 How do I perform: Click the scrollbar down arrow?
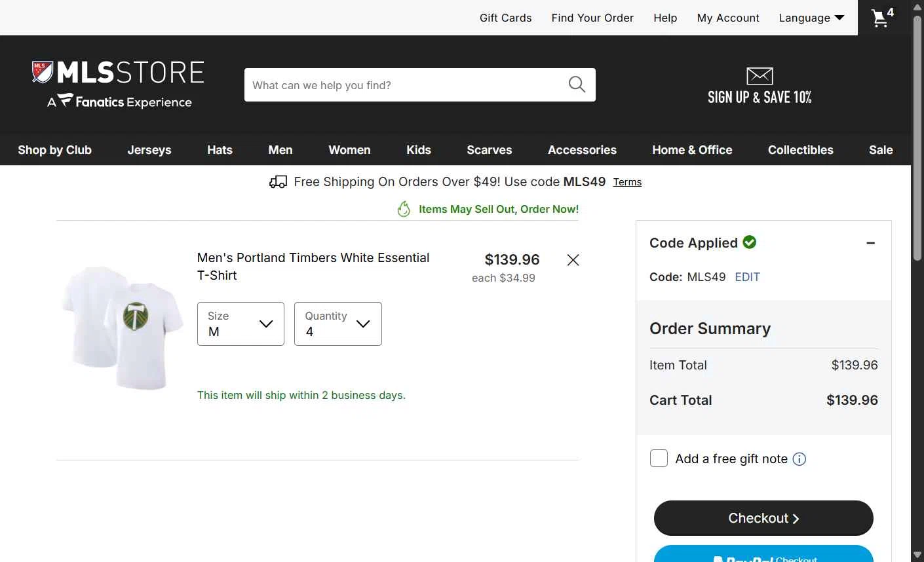(917, 555)
